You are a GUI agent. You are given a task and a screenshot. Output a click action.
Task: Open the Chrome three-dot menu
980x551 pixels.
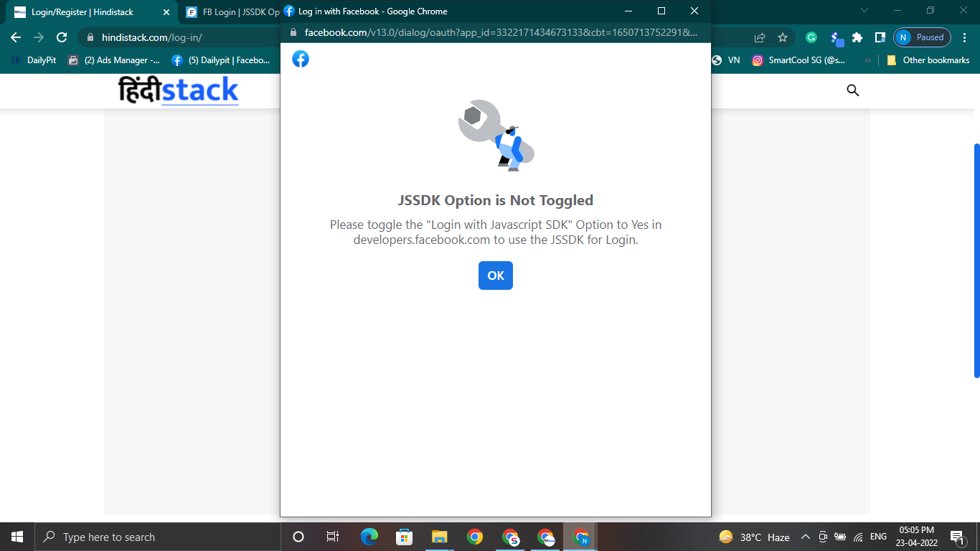(964, 37)
